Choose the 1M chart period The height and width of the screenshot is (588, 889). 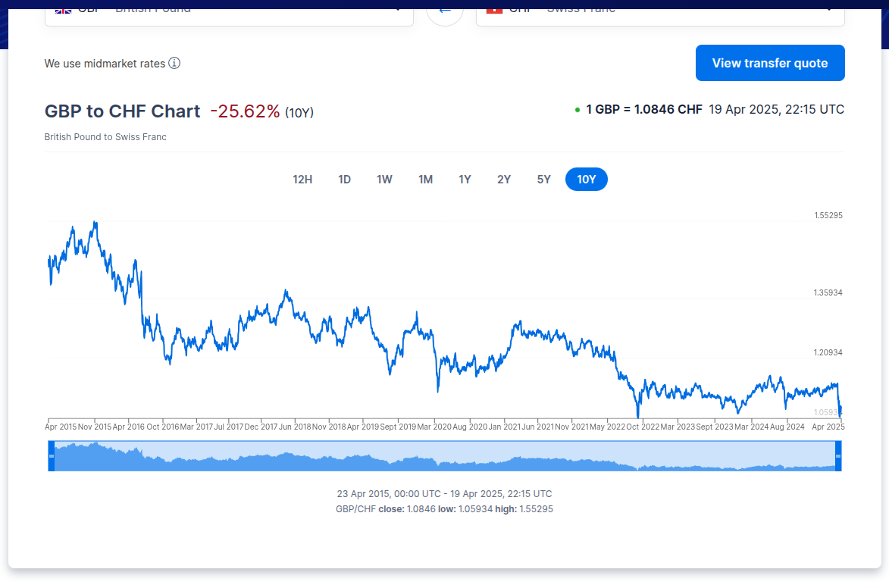425,180
